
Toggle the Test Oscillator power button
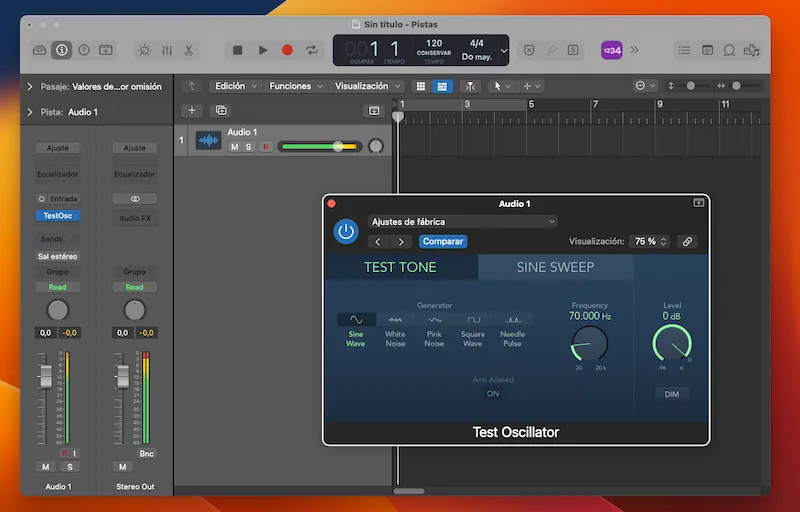[x=346, y=232]
